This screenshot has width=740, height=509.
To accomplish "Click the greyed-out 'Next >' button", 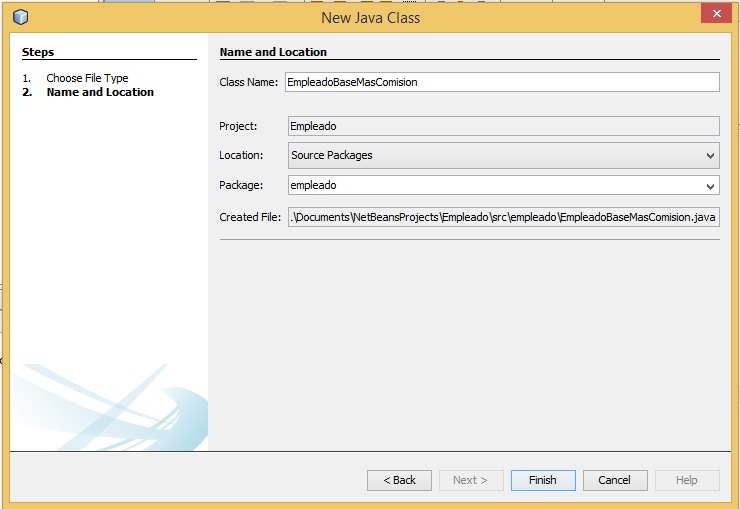I will (x=471, y=480).
